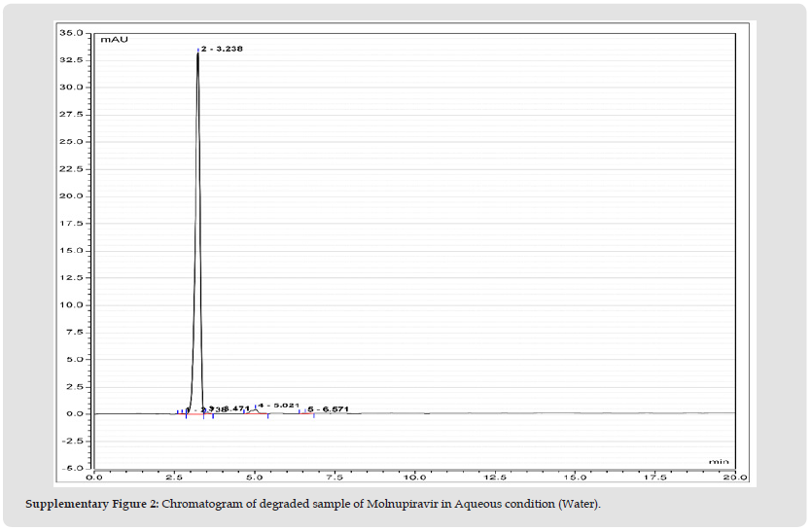Click the 10.0 tick on the x-axis
This screenshot has height=531, width=812.
click(x=414, y=478)
